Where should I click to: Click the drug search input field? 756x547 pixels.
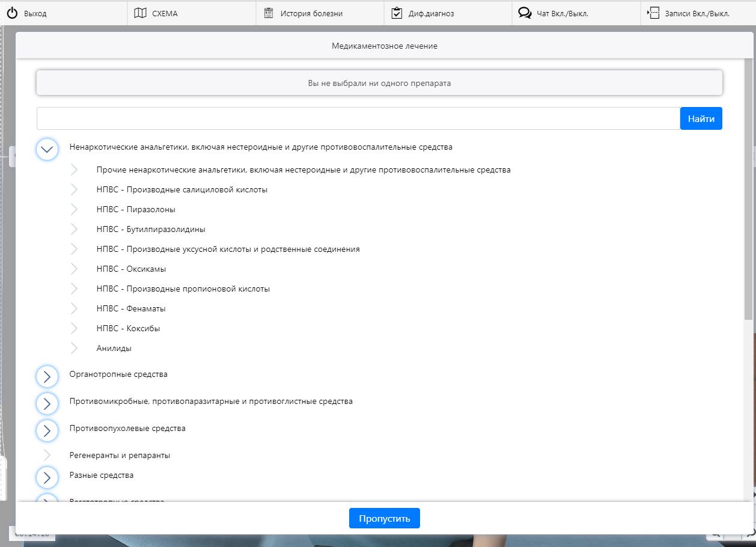pyautogui.click(x=358, y=118)
